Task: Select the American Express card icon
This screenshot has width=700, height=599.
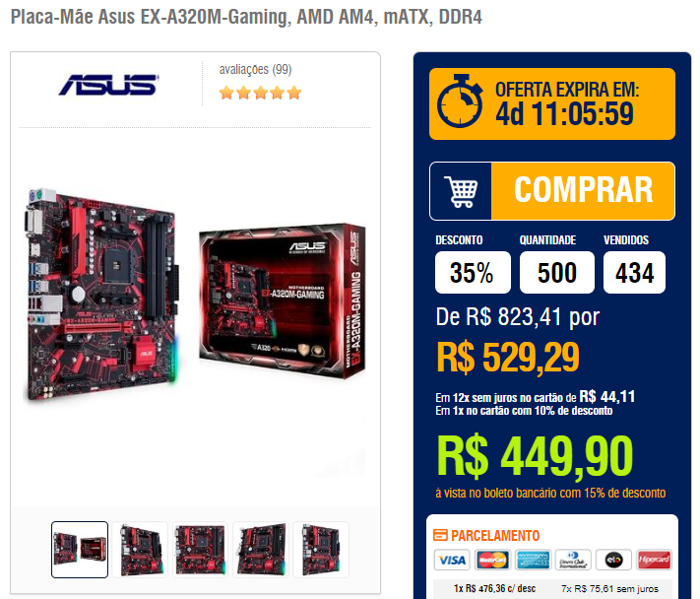Action: pyautogui.click(x=533, y=560)
